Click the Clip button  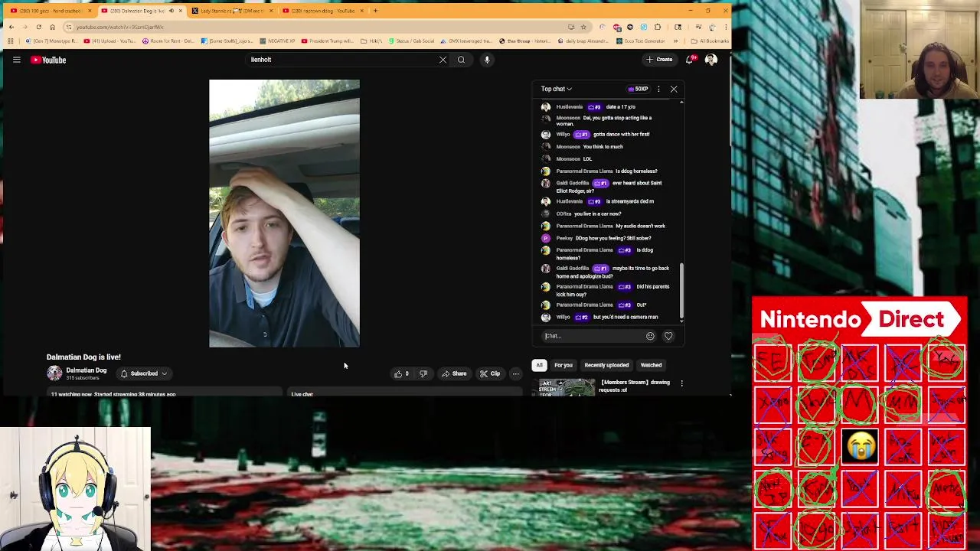490,373
